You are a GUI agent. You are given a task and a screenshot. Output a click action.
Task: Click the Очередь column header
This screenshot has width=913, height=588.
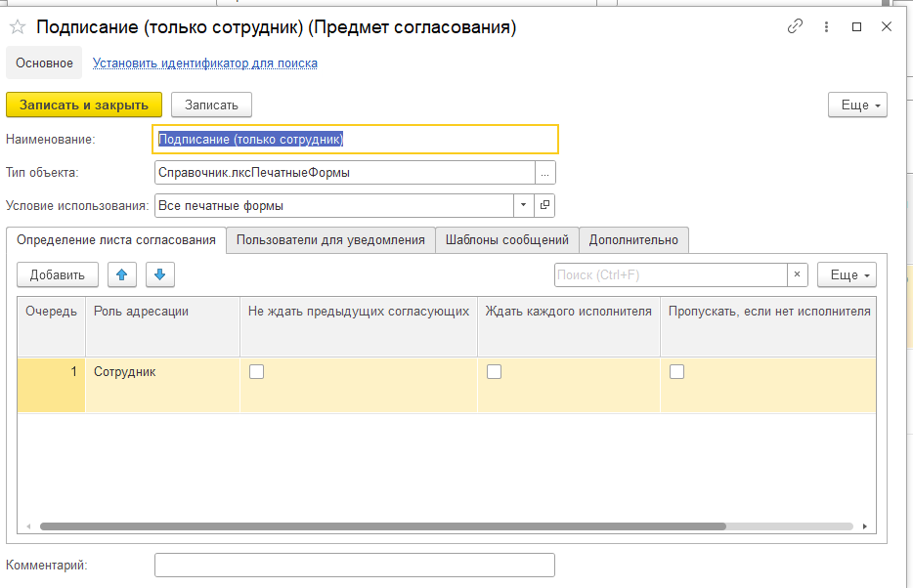pyautogui.click(x=51, y=326)
